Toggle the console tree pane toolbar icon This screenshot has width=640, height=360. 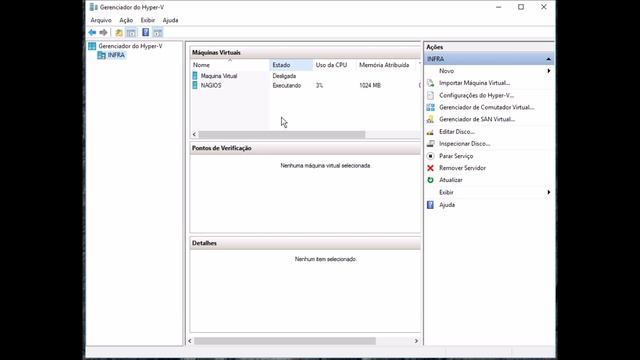click(131, 33)
